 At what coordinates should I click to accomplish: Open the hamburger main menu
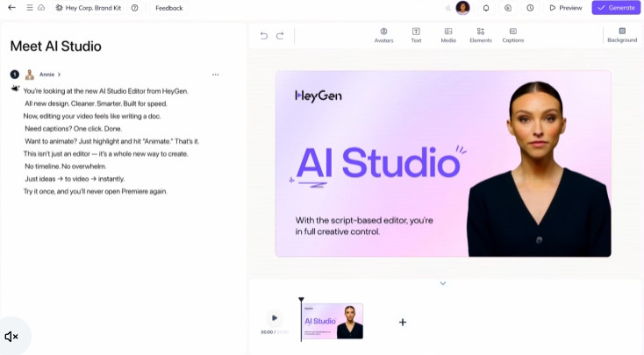(x=29, y=8)
